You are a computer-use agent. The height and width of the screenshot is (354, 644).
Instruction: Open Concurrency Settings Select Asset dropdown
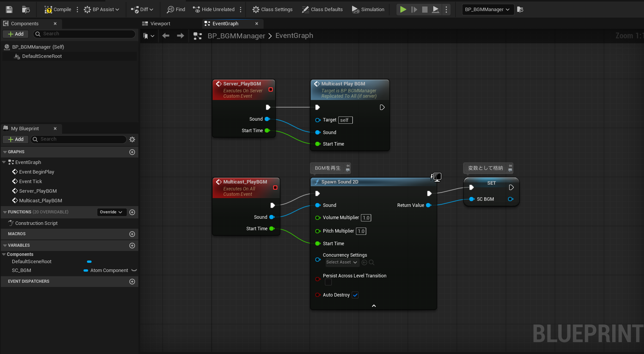point(342,262)
